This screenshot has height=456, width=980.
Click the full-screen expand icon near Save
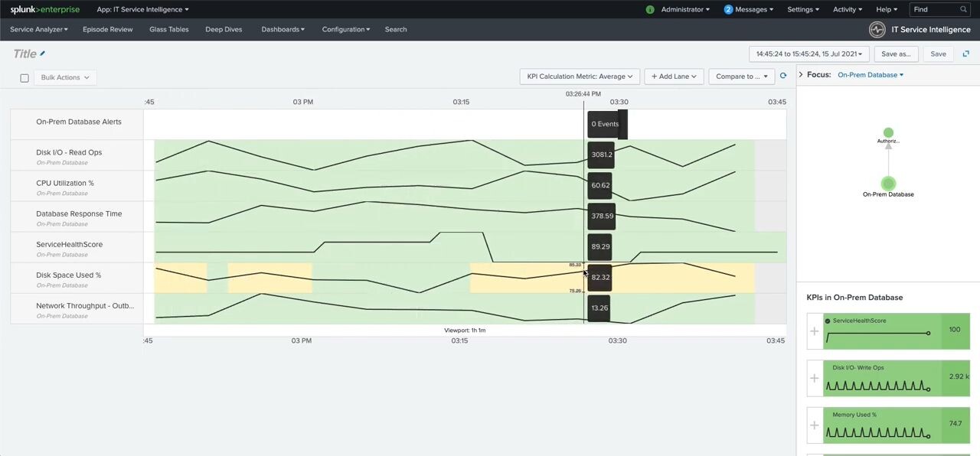pyautogui.click(x=965, y=54)
